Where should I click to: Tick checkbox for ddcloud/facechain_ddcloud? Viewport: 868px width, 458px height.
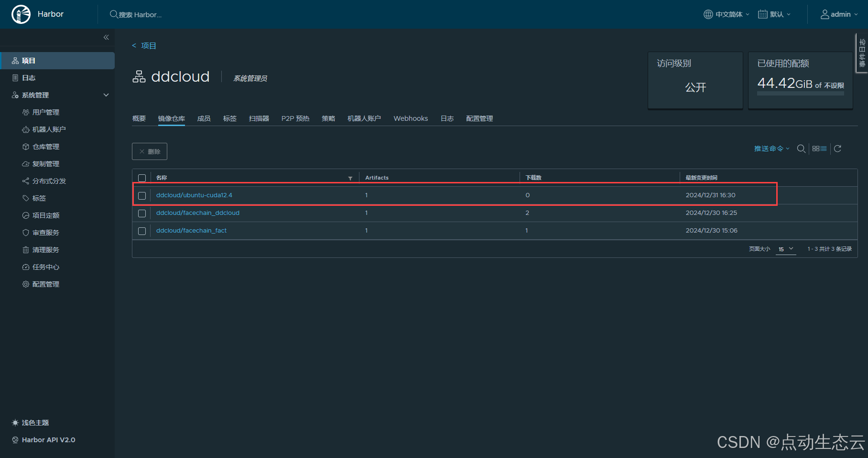point(142,213)
